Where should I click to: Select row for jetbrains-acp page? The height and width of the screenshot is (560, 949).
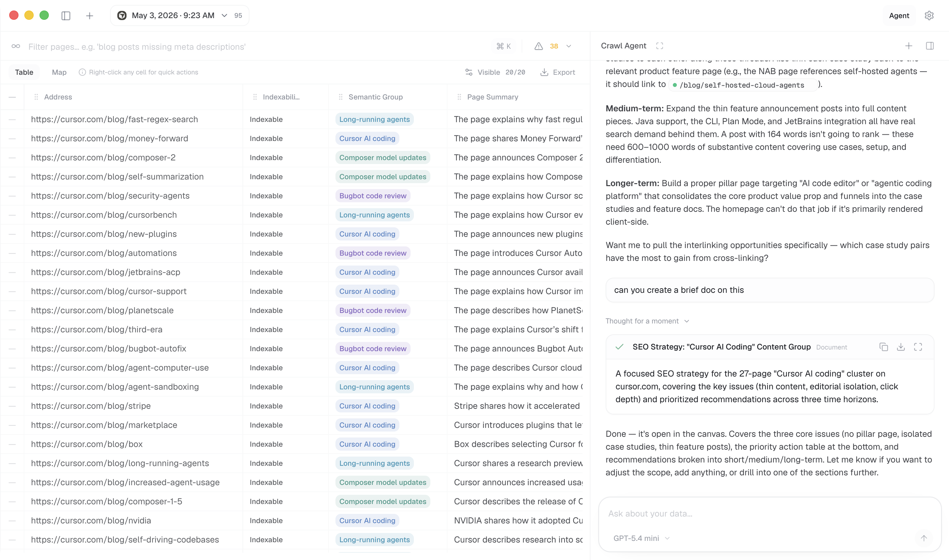(x=12, y=272)
